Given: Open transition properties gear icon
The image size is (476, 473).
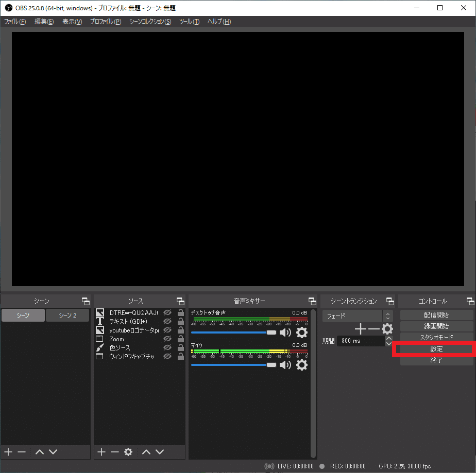Looking at the screenshot, I should pos(387,329).
